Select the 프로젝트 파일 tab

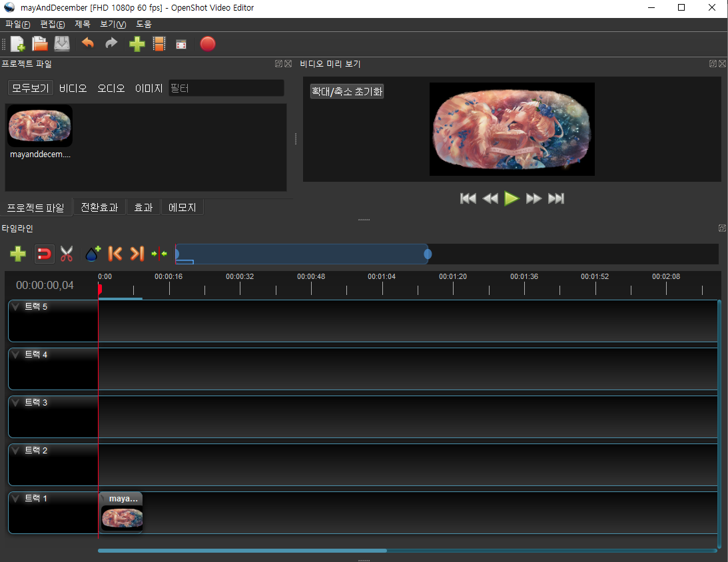pyautogui.click(x=36, y=208)
